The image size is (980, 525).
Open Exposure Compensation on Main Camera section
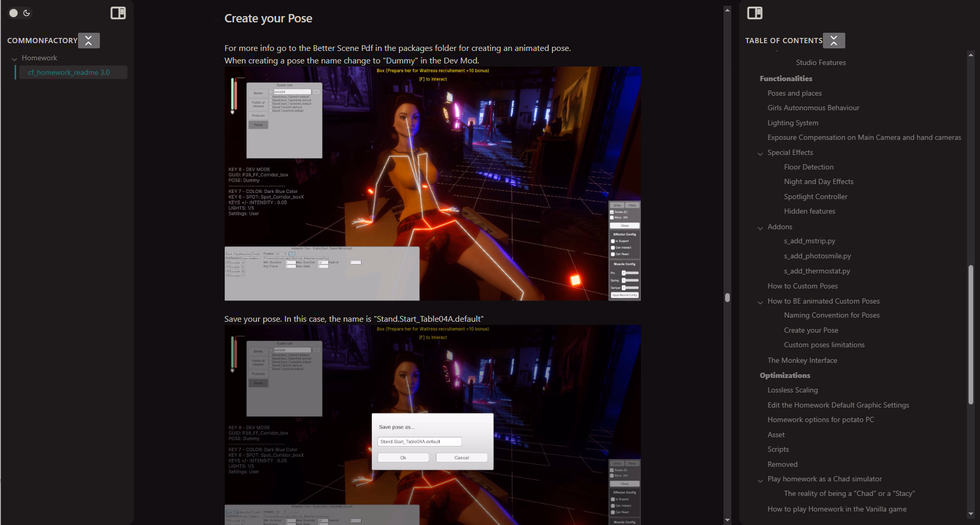click(x=864, y=137)
